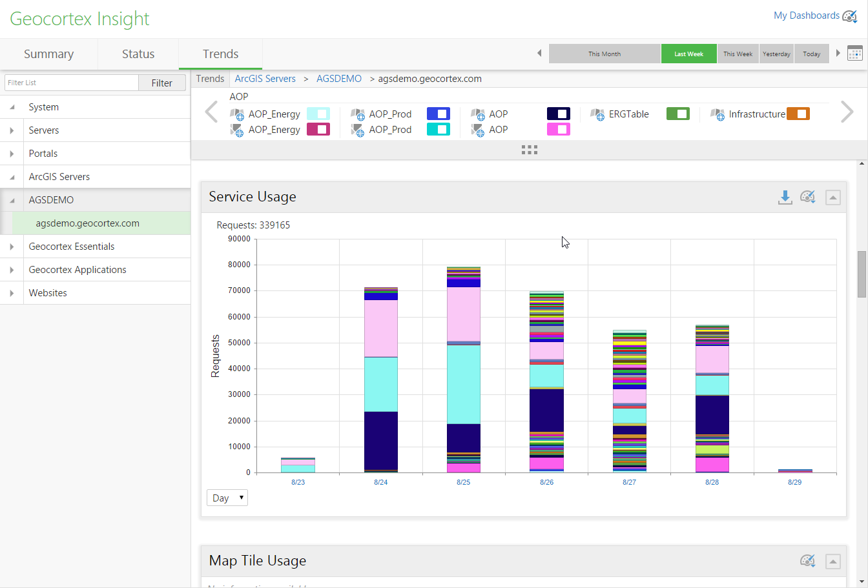Click the pink AOP service icon
This screenshot has height=588, width=868.
click(x=478, y=130)
